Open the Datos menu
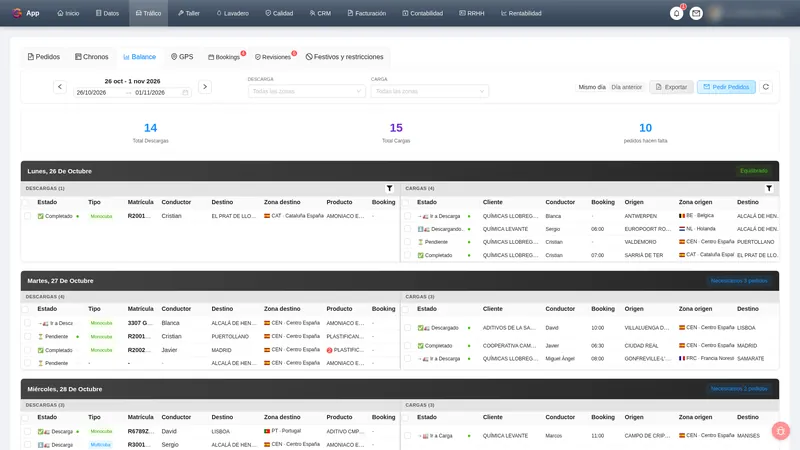This screenshot has height=450, width=800. (107, 13)
